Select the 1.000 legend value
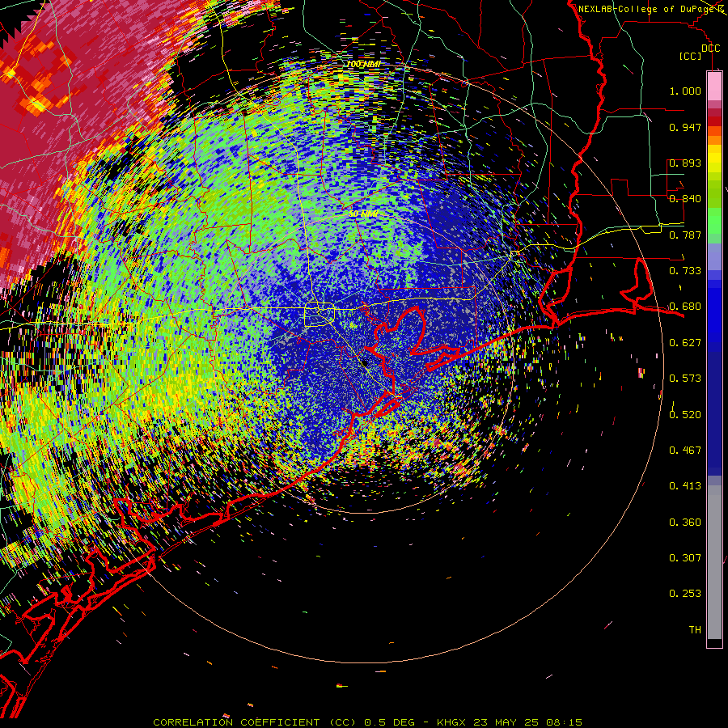The height and width of the screenshot is (728, 728). coord(685,91)
